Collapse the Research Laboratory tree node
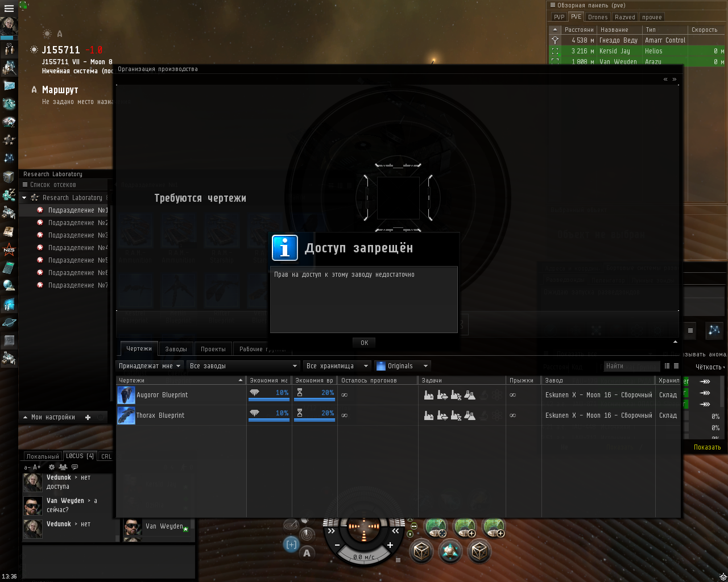The height and width of the screenshot is (582, 728). [x=24, y=198]
